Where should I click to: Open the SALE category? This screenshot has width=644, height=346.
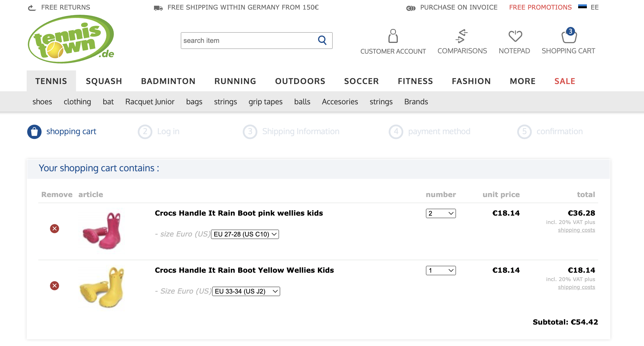565,81
